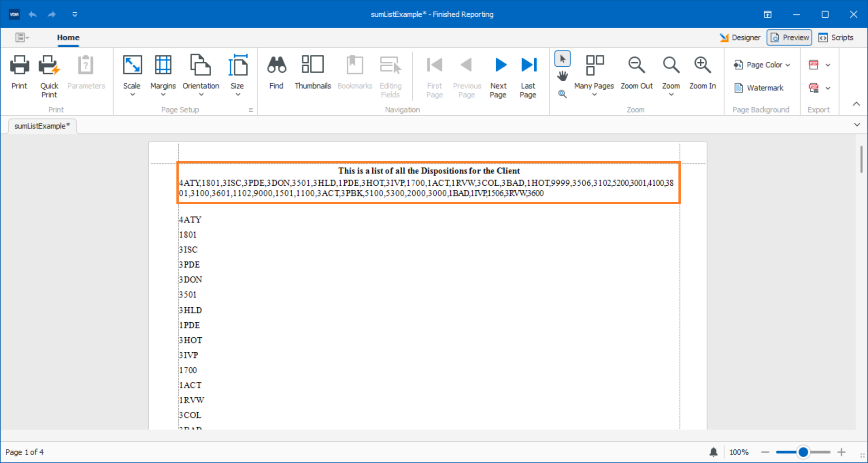
Task: Click the Export to PDF icon
Action: tap(814, 65)
